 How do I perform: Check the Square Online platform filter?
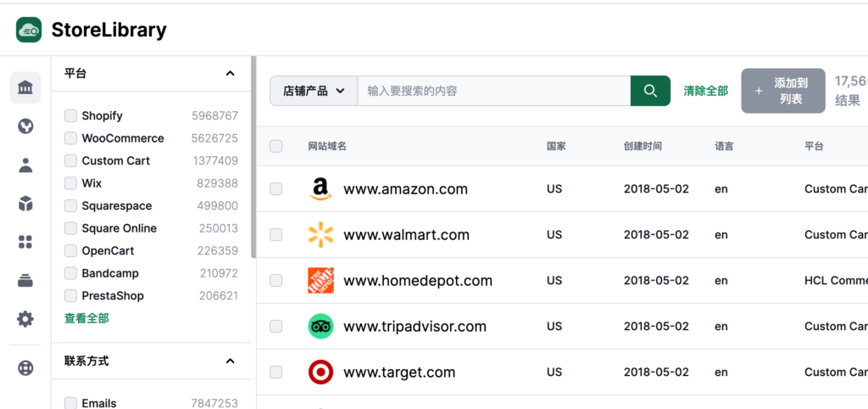70,228
